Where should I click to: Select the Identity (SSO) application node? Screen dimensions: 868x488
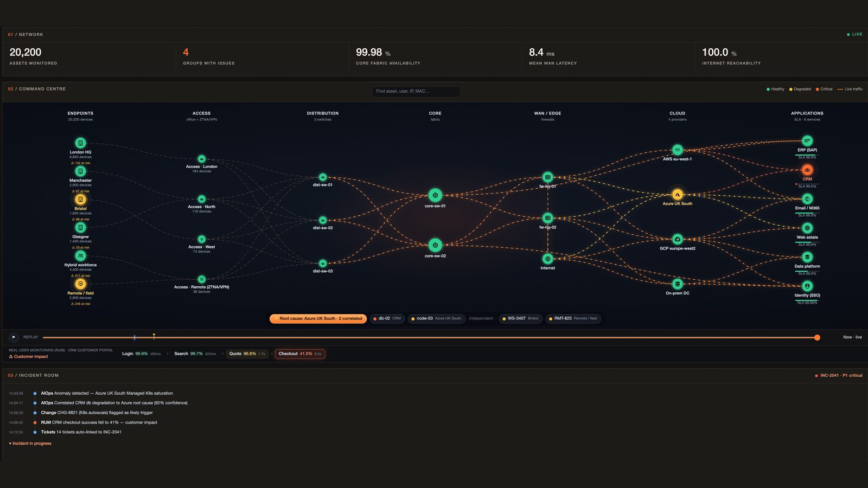click(807, 286)
